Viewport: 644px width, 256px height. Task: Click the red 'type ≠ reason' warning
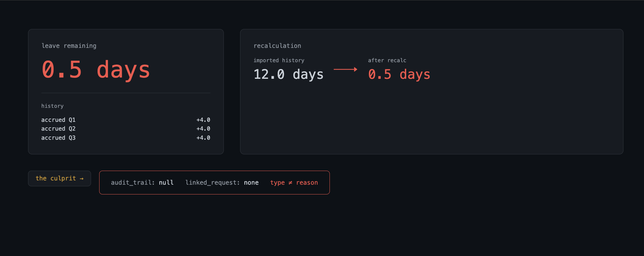(294, 183)
